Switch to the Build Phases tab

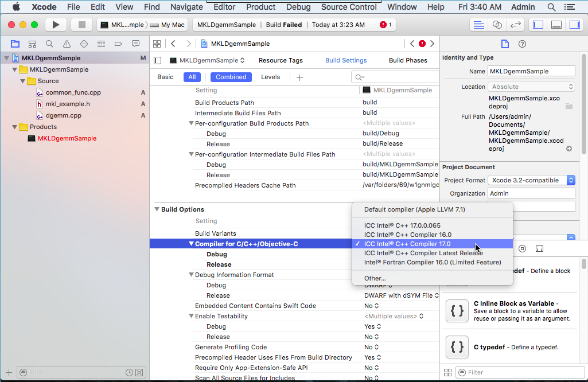click(x=409, y=60)
